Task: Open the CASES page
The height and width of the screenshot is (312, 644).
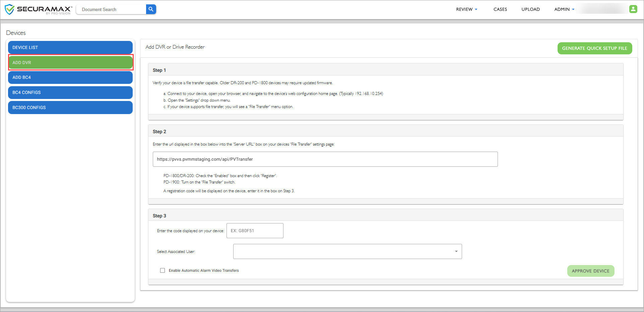Action: click(x=500, y=9)
